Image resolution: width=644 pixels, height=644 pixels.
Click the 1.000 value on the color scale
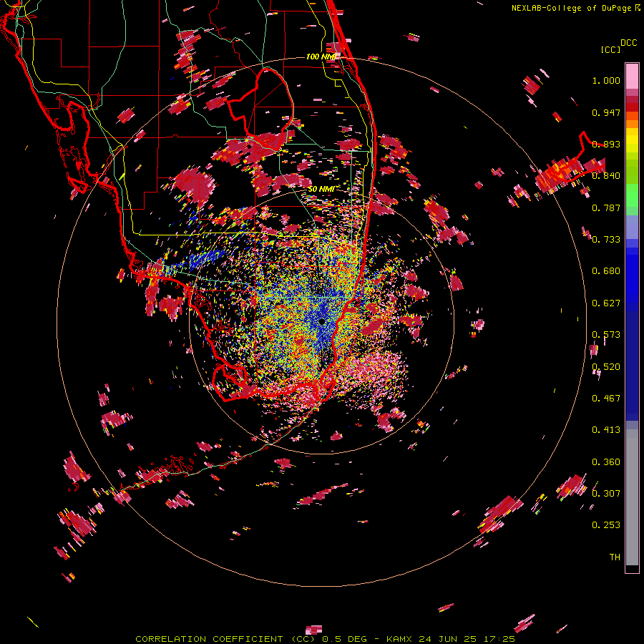pyautogui.click(x=606, y=80)
